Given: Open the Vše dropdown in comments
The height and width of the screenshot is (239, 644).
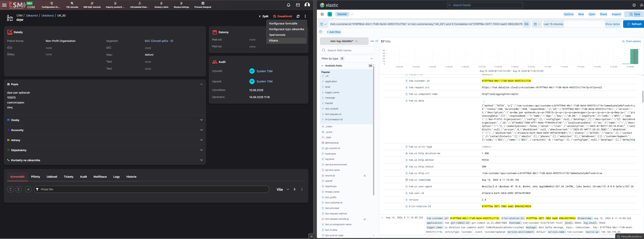Looking at the screenshot, I should click(x=283, y=189).
